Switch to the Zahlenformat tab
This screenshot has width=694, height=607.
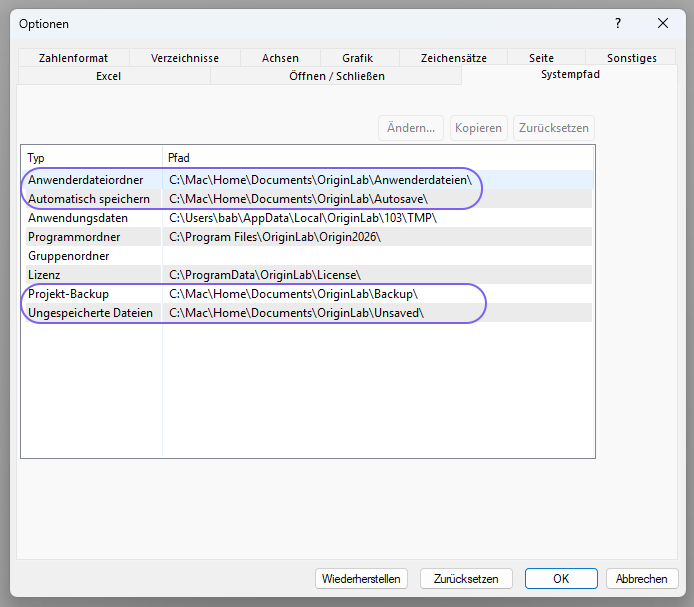pyautogui.click(x=73, y=58)
